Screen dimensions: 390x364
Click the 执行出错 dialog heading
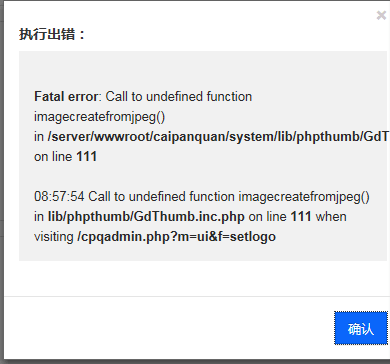click(52, 34)
